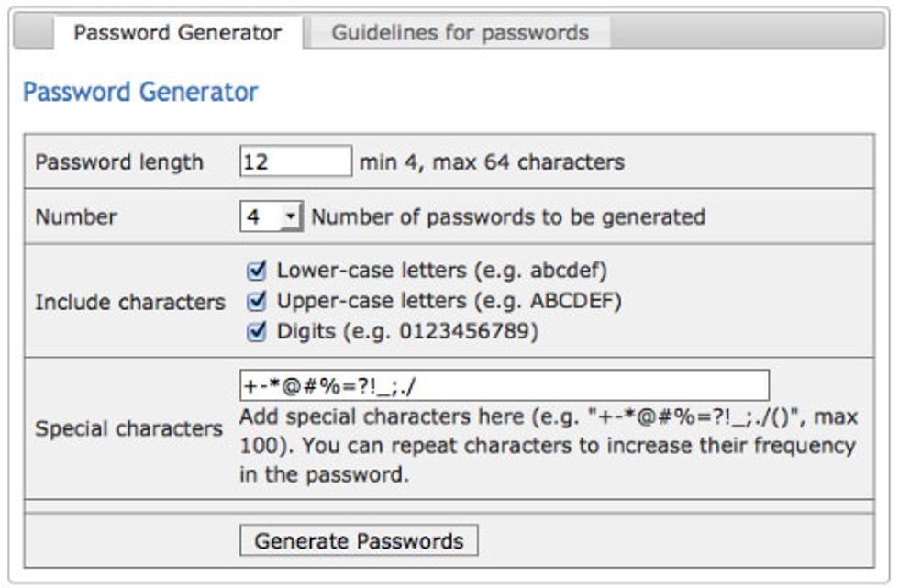Click the Number of passwords to be generated text
The image size is (899, 588).
[508, 217]
